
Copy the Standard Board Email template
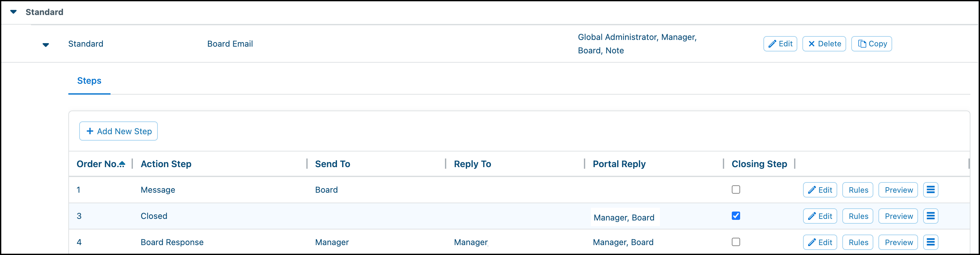[x=871, y=44]
